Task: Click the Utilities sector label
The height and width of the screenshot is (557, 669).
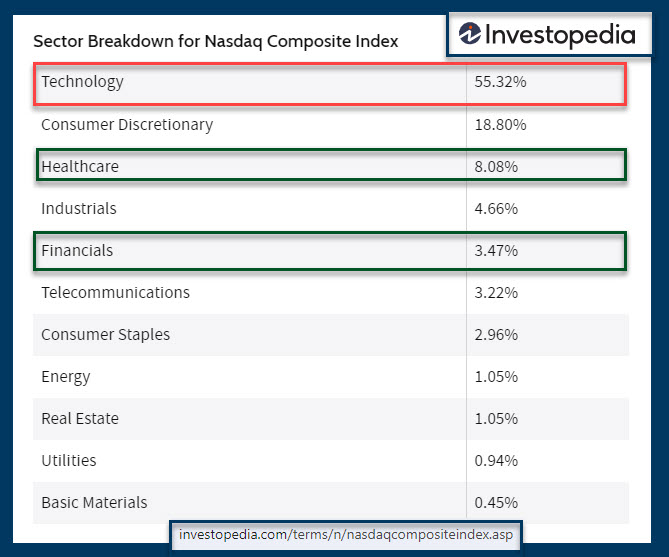Action: [x=69, y=461]
